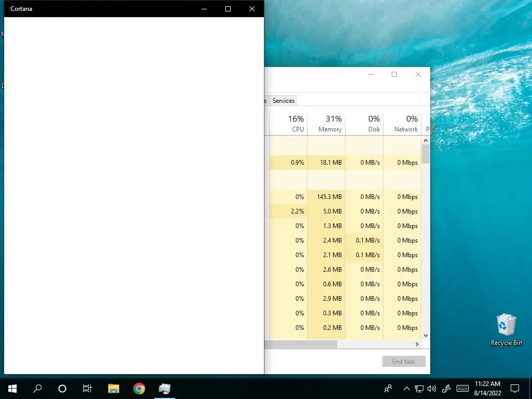
Task: Click the clock showing 11:22 AM
Action: coord(487,384)
